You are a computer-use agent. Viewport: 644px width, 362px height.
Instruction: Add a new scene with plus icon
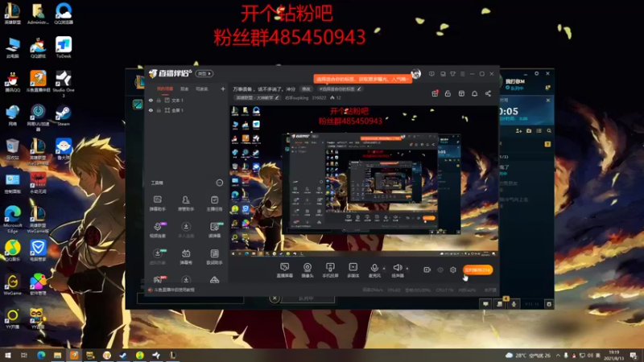point(223,88)
